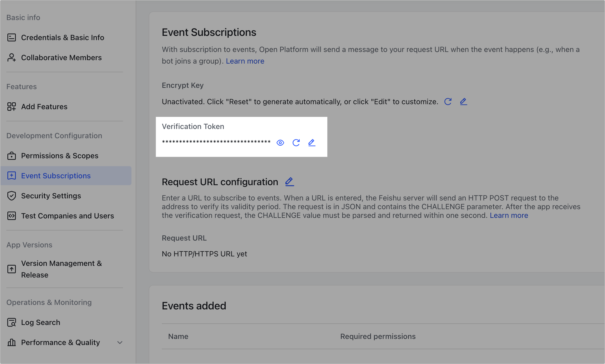Image resolution: width=605 pixels, height=364 pixels.
Task: Reveal the Verification Token with eye icon
Action: (x=280, y=143)
